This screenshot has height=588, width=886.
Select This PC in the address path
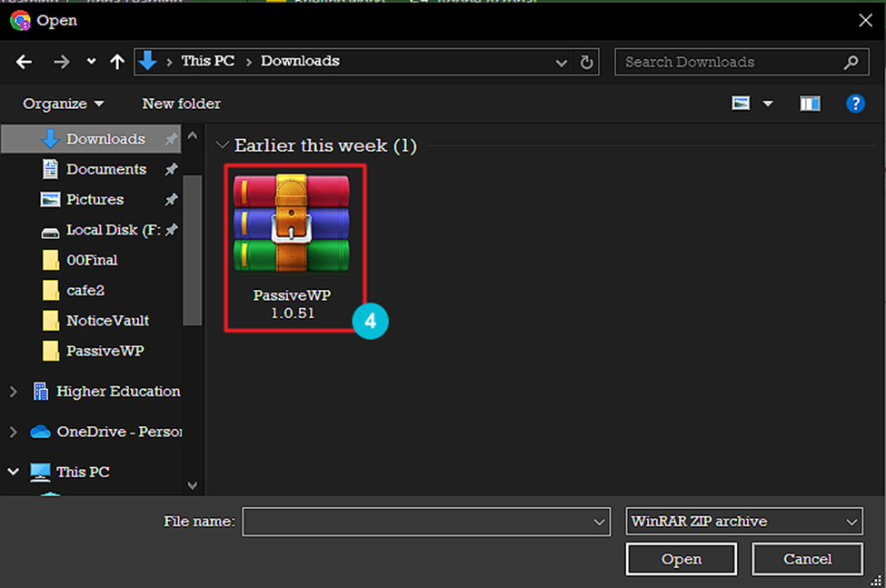[x=207, y=61]
